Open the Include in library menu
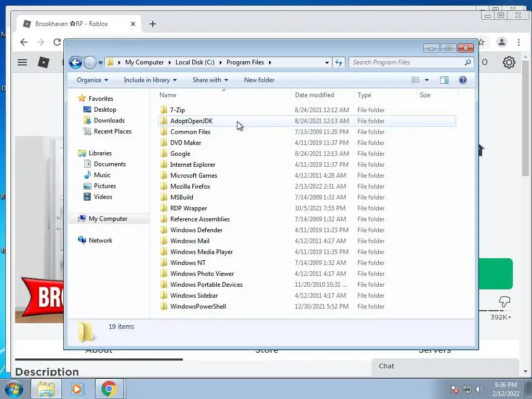Image resolution: width=532 pixels, height=399 pixels. 150,80
